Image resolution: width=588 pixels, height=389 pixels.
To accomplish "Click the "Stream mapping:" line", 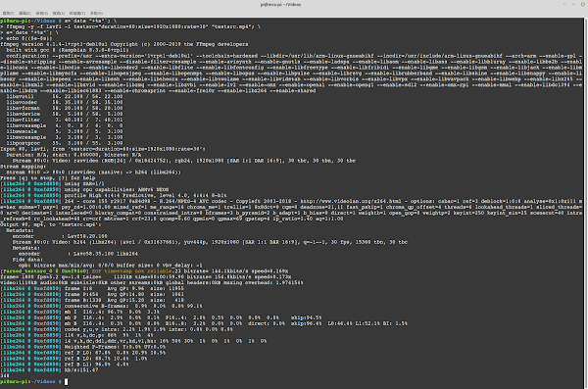I will tap(22, 167).
